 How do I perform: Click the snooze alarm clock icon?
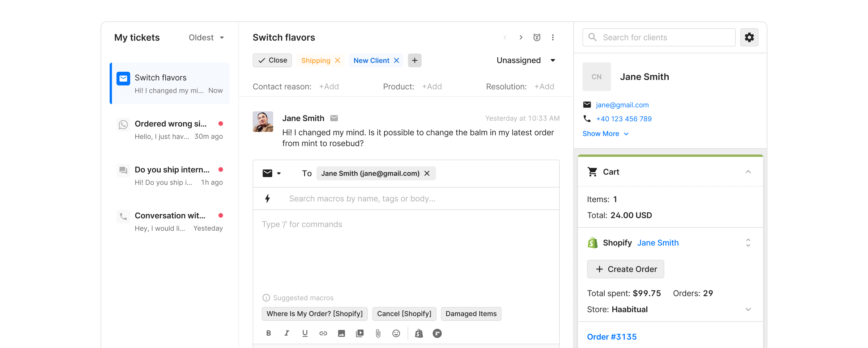537,37
